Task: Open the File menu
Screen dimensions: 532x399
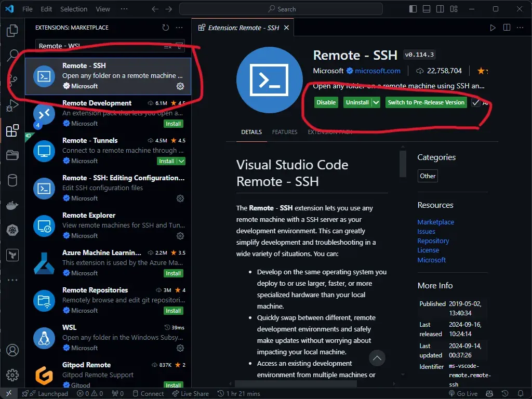Action: [x=28, y=9]
